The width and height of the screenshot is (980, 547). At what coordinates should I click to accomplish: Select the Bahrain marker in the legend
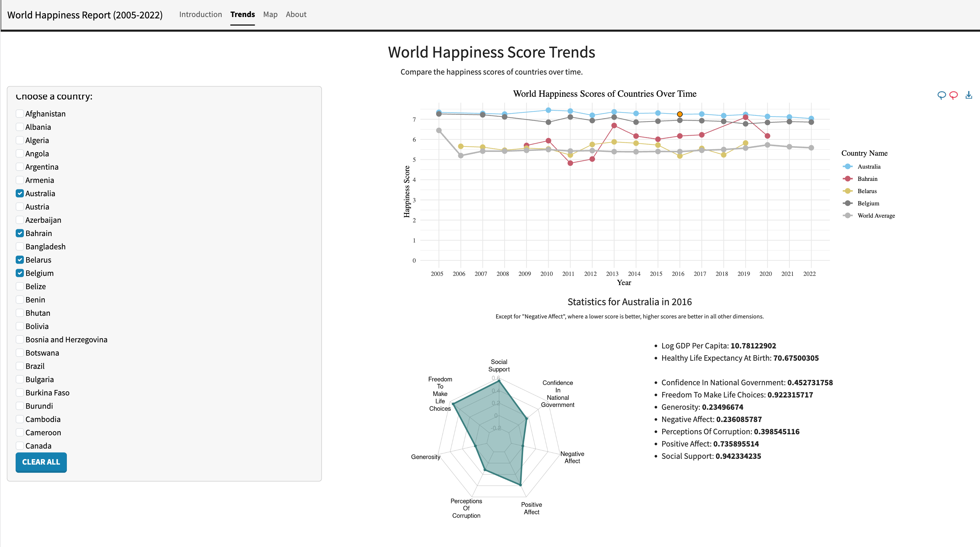coord(847,179)
